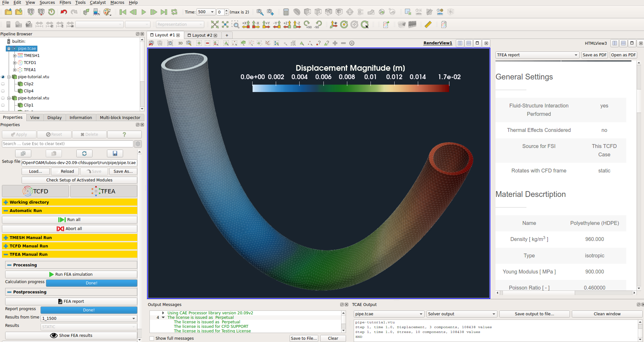Toggle 3D interaction mode in render view
The image size is (644, 342).
click(180, 43)
